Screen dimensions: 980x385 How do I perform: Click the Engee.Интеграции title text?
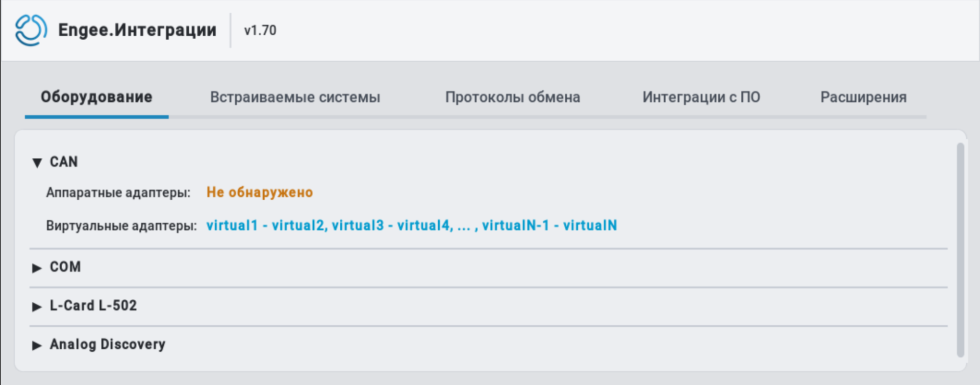click(137, 30)
